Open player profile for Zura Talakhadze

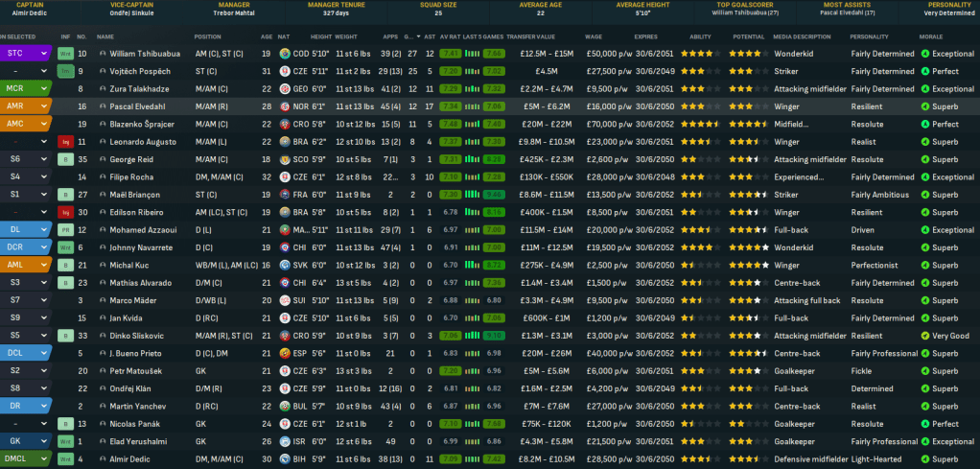tap(140, 89)
